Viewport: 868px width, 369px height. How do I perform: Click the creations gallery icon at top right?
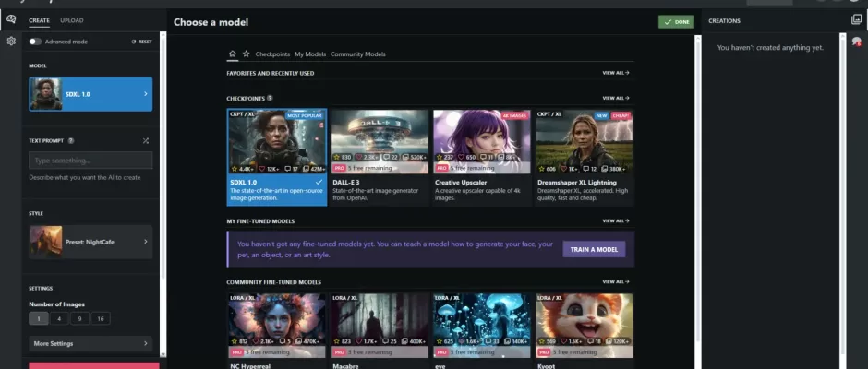click(x=856, y=20)
